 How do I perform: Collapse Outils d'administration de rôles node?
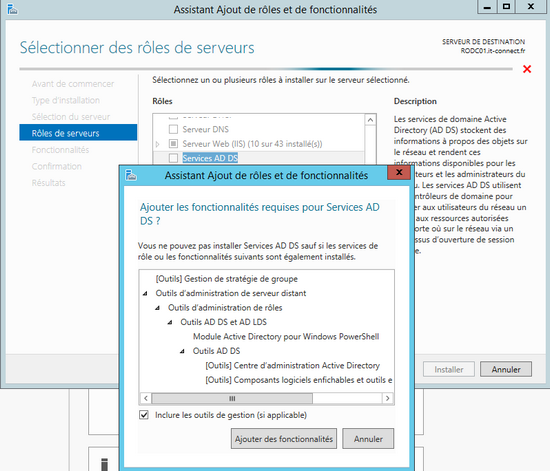pos(157,308)
